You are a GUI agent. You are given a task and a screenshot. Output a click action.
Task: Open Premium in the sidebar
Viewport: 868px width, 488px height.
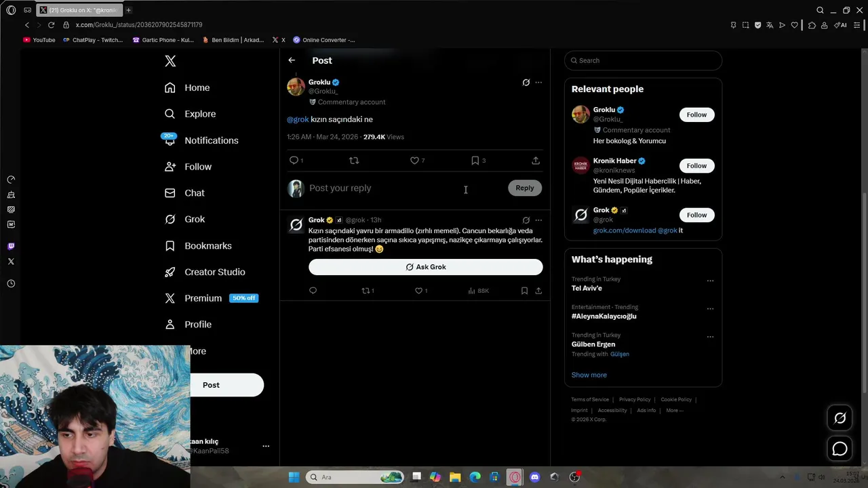point(211,298)
